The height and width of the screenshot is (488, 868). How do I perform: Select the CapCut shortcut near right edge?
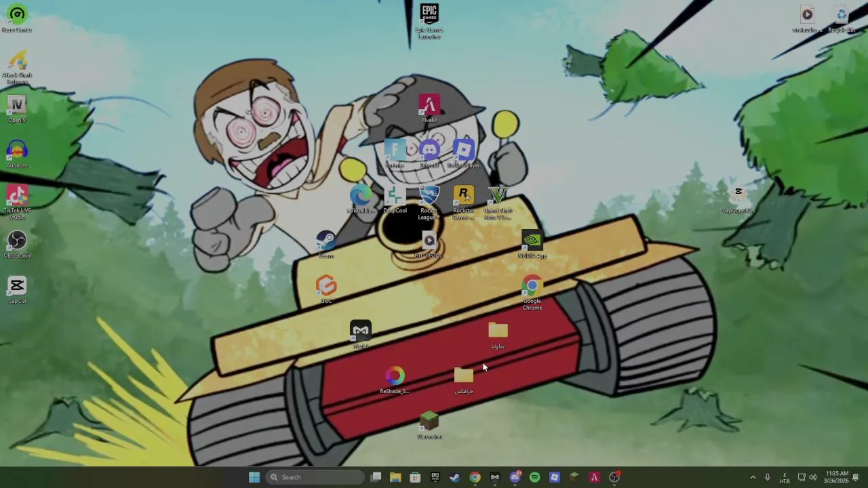point(738,200)
